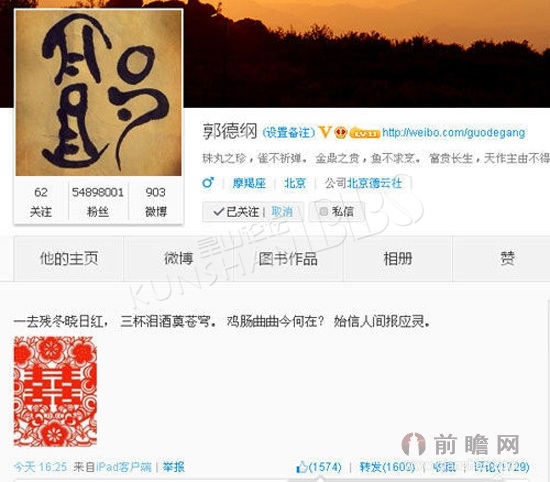Open the red paper-cut double happiness image
This screenshot has height=482, width=550.
55,391
